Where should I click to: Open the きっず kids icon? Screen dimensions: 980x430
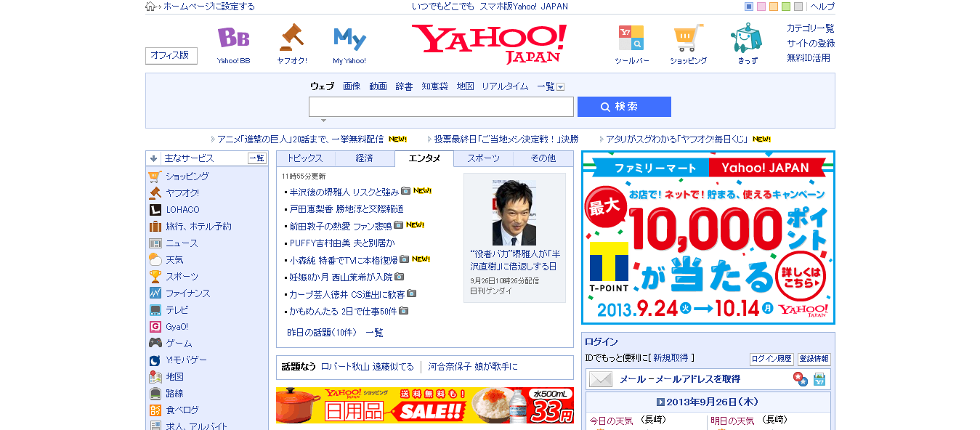pyautogui.click(x=746, y=38)
